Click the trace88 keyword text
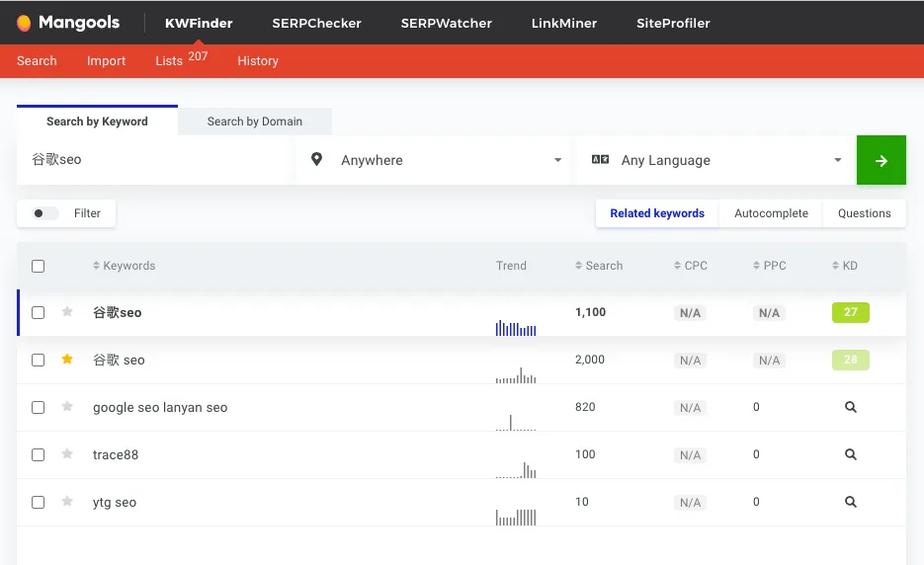Viewport: 924px width, 565px height. [116, 454]
